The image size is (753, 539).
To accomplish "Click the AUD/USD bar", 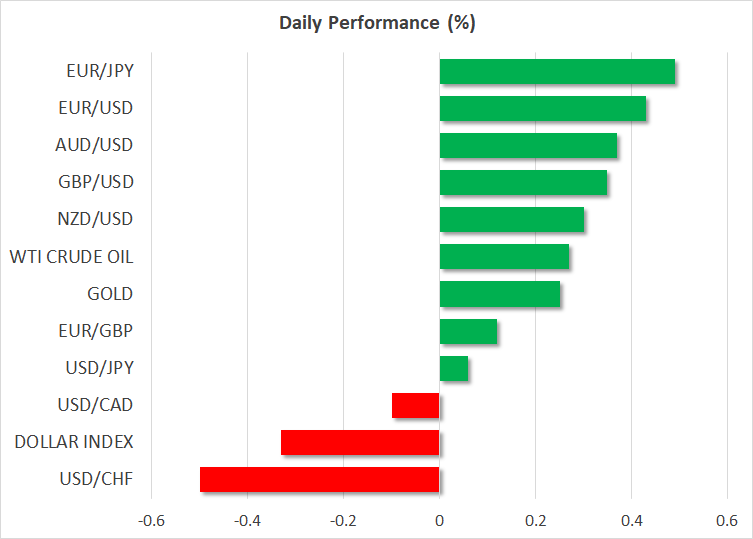I will 528,146.
